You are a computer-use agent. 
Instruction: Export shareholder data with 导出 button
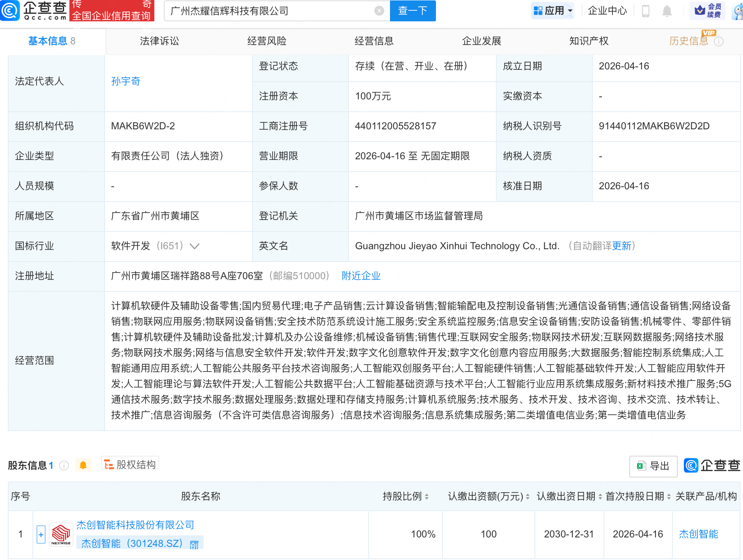tap(653, 466)
